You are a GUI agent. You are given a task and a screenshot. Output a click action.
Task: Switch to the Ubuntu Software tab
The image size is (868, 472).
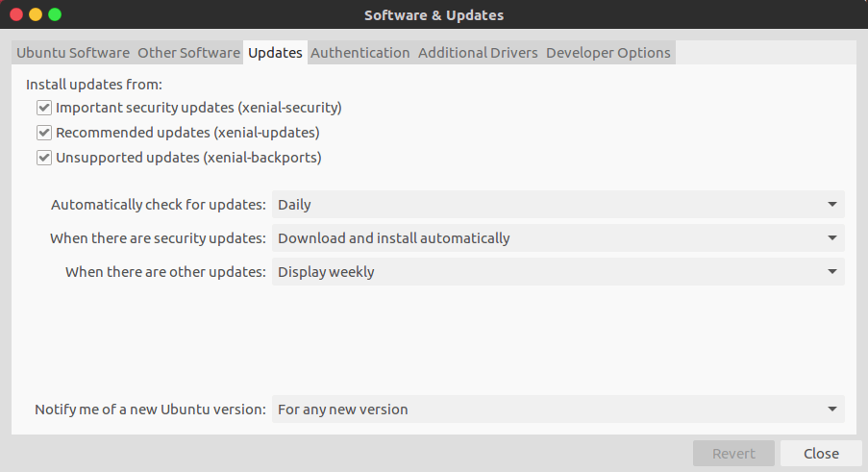point(73,53)
